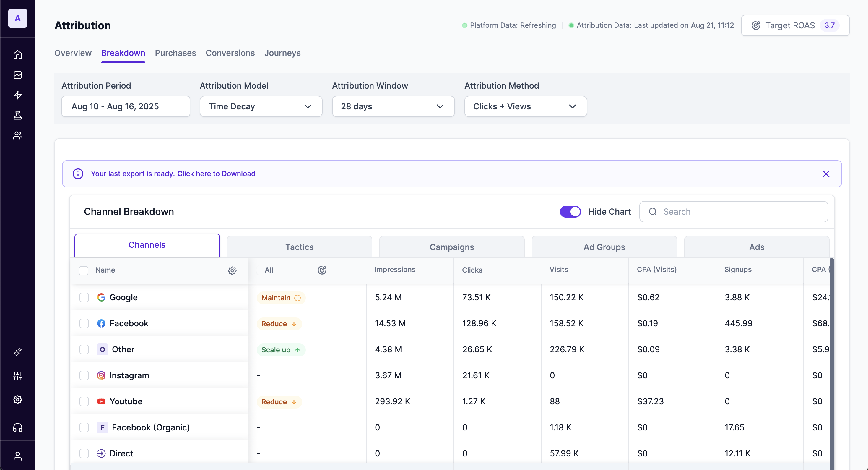
Task: Click the column settings gear beside Name
Action: [232, 270]
